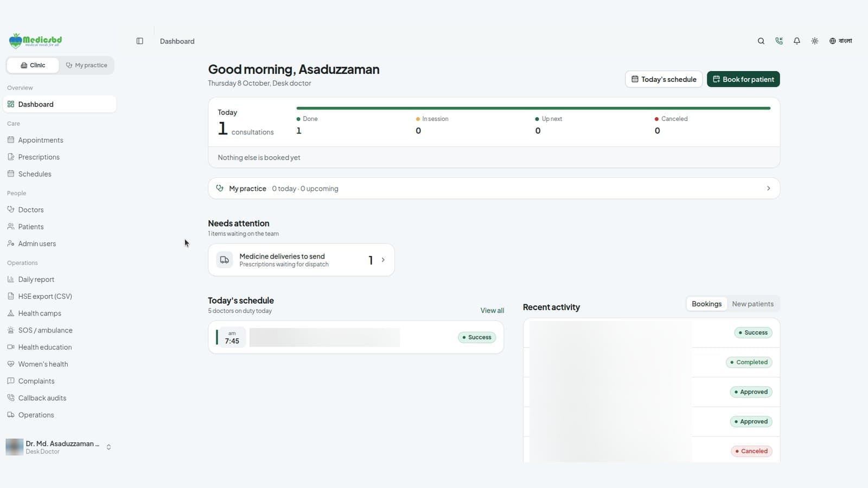Image resolution: width=868 pixels, height=488 pixels.
Task: Open Appointments in sidebar
Action: pyautogui.click(x=60, y=140)
